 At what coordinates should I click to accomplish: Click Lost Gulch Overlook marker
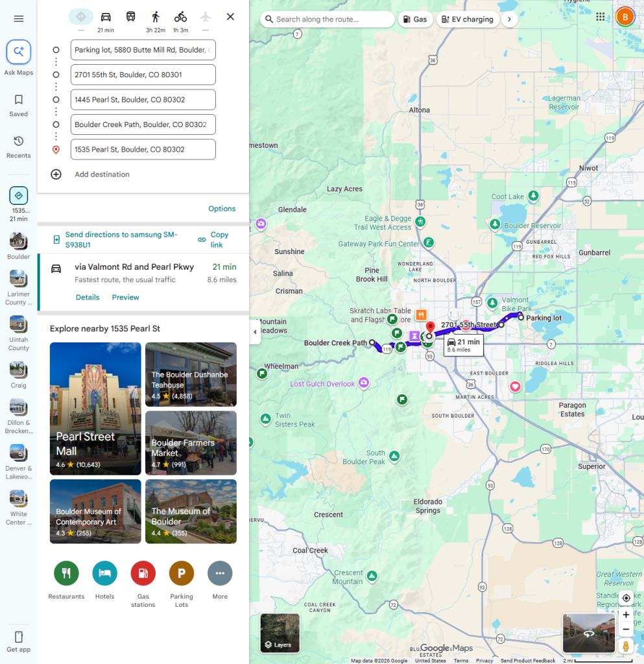(x=364, y=383)
